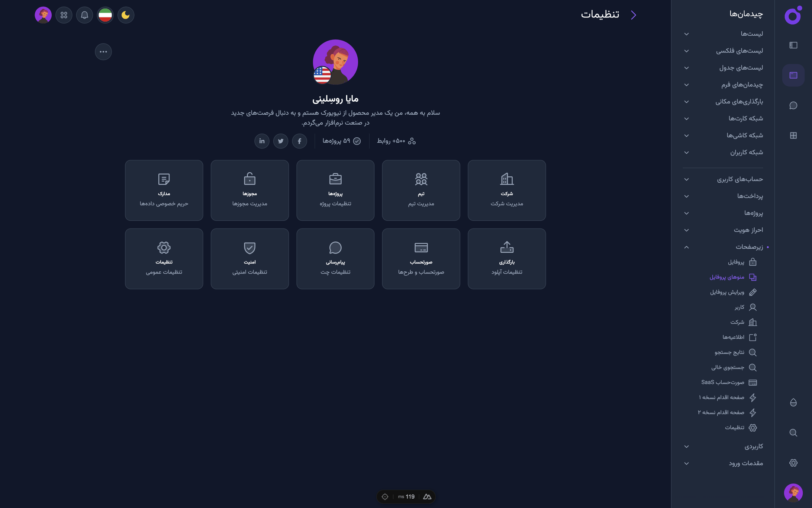The image size is (812, 508).
Task: Open the three-dots more options button
Action: coord(103,52)
